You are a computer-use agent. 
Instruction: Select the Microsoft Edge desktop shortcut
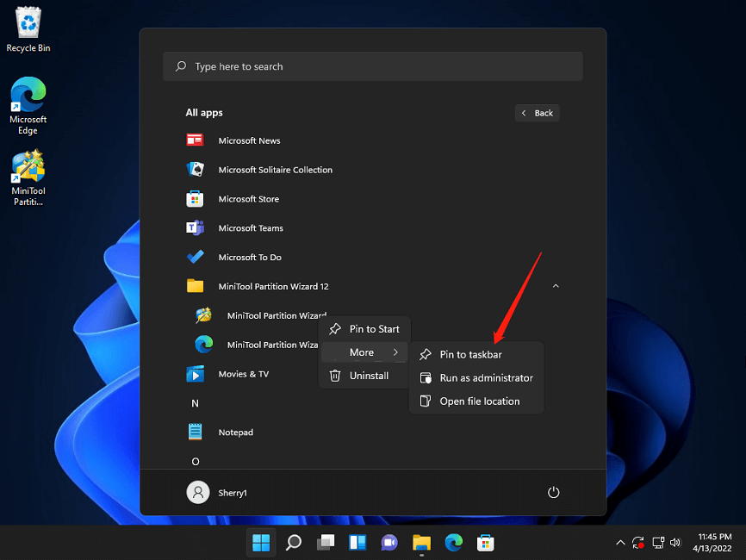pyautogui.click(x=28, y=106)
